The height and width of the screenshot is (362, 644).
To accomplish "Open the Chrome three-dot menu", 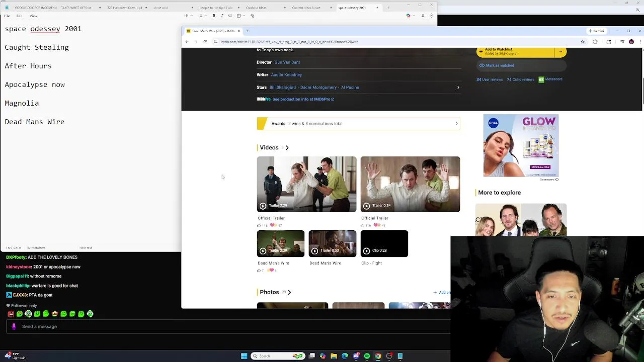I will [x=639, y=42].
